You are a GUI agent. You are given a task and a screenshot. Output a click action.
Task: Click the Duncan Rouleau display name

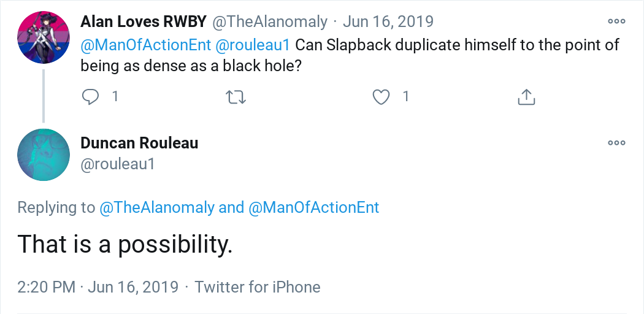[139, 143]
